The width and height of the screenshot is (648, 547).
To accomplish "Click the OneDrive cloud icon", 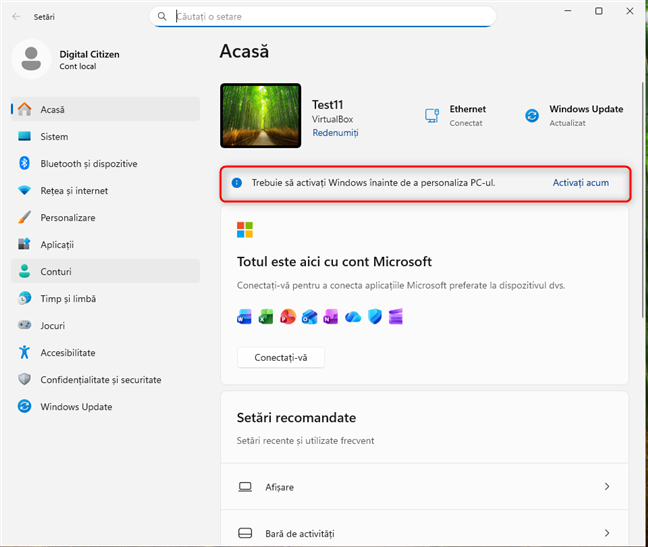I will pos(353,317).
